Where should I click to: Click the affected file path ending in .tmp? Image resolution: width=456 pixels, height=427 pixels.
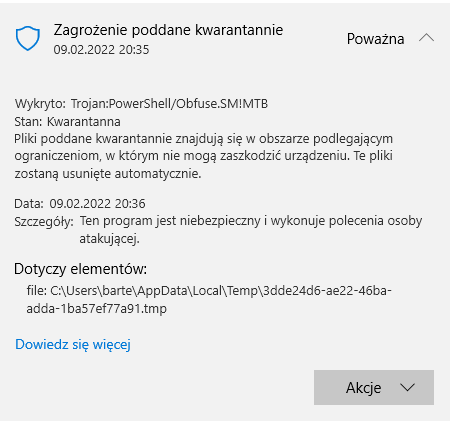(x=209, y=300)
